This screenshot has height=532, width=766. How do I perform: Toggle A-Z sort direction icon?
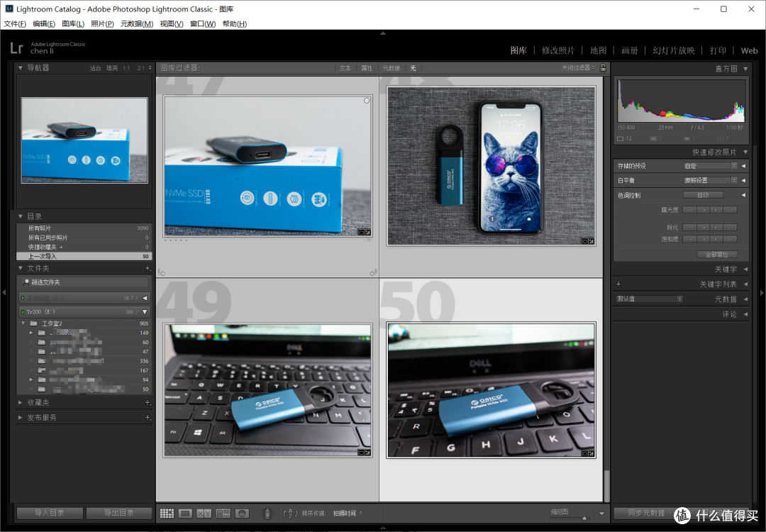(290, 513)
